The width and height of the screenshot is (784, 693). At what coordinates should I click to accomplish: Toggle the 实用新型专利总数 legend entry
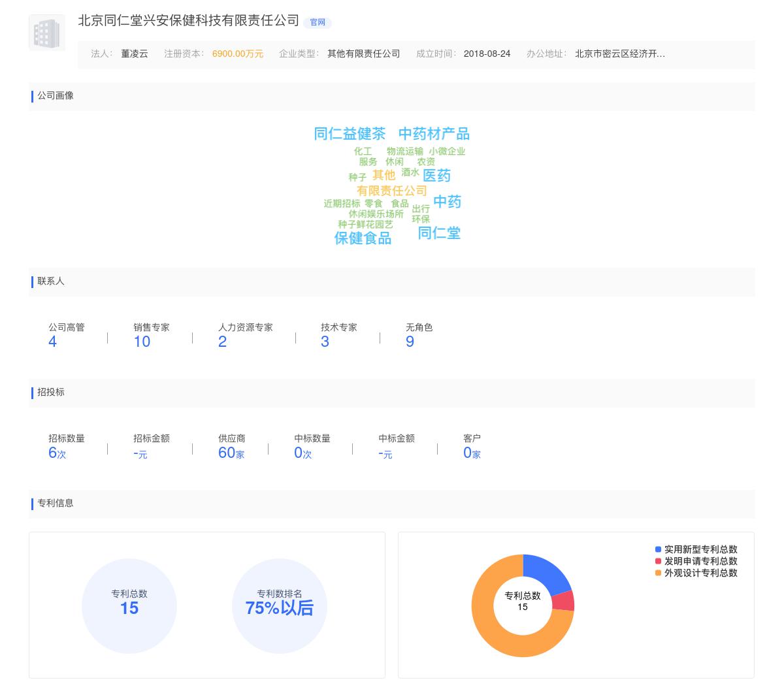point(696,549)
